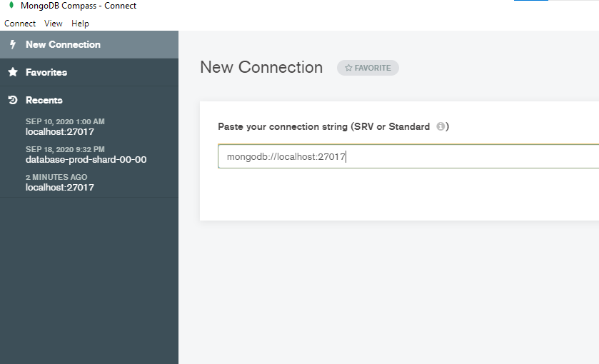Click the New Connection page heading
This screenshot has height=364, width=599.
click(x=261, y=67)
